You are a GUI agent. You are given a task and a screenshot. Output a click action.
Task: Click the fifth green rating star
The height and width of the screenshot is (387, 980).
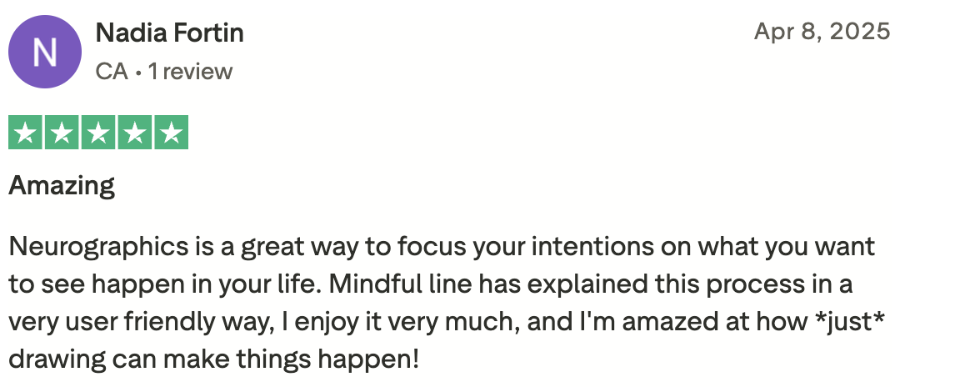click(x=171, y=133)
